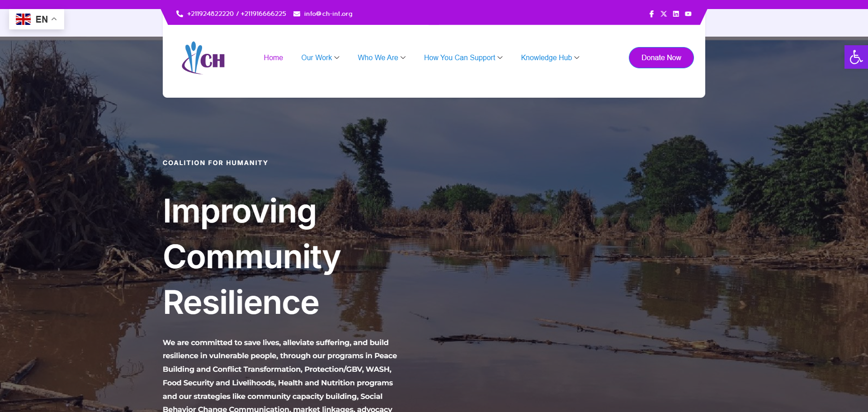Click the +211924822220 phone number link
Screen dimensions: 868x412
click(x=210, y=14)
